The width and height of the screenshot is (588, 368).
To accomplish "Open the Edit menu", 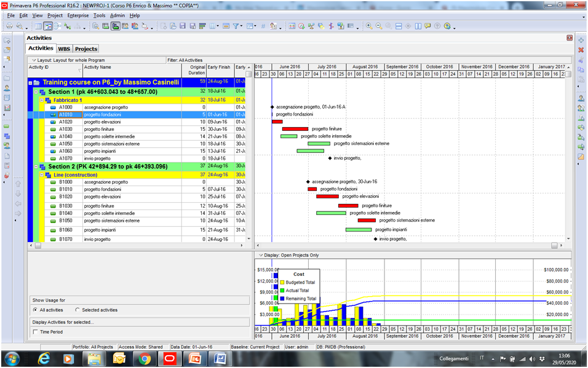I will pos(23,15).
